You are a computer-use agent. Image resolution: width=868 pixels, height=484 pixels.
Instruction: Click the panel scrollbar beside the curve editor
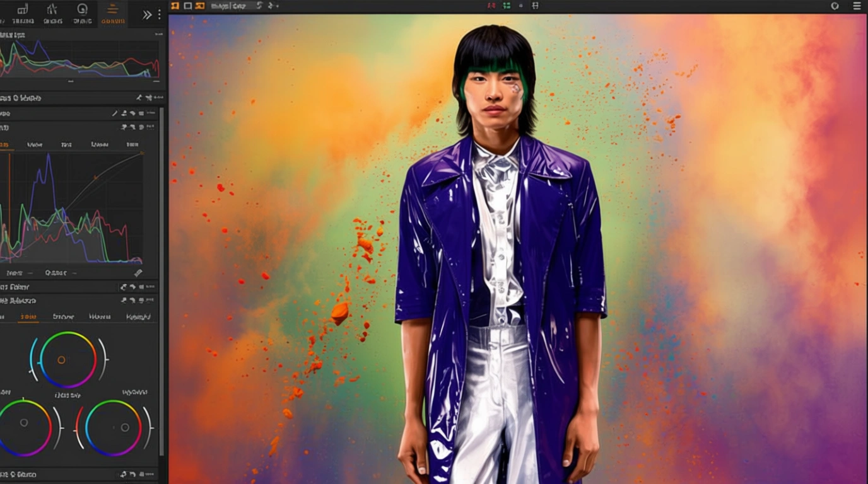pos(161,202)
